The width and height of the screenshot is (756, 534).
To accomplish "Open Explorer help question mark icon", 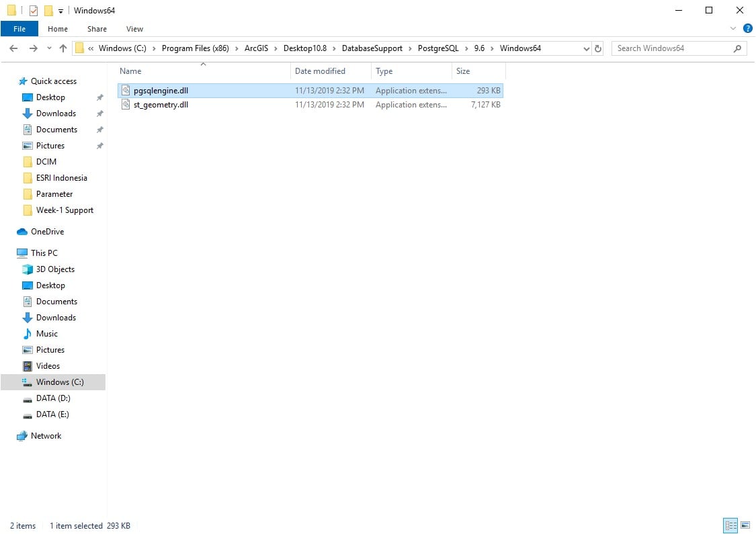I will tap(748, 28).
